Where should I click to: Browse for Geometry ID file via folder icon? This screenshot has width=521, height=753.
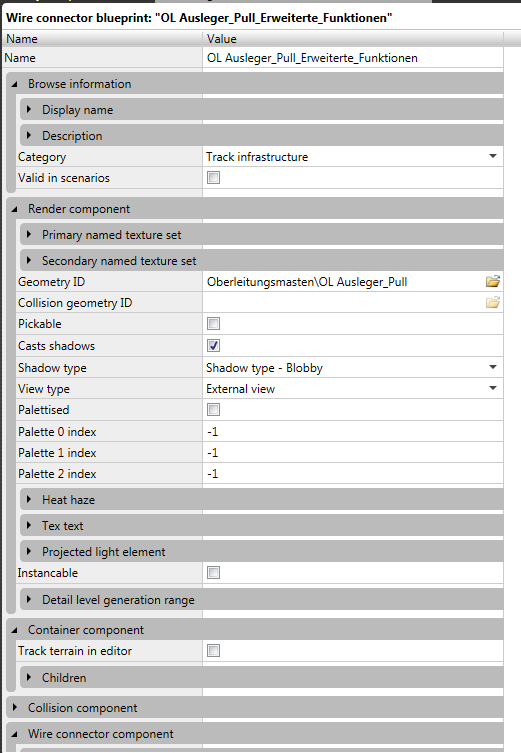point(493,281)
